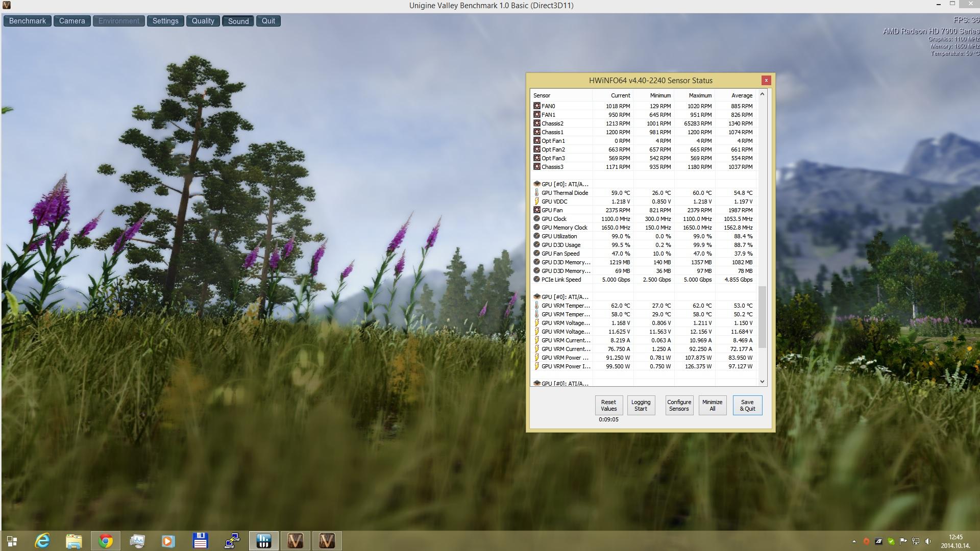Switch to Google Chrome on taskbar
Screen dimensions: 980x551
(x=106, y=541)
